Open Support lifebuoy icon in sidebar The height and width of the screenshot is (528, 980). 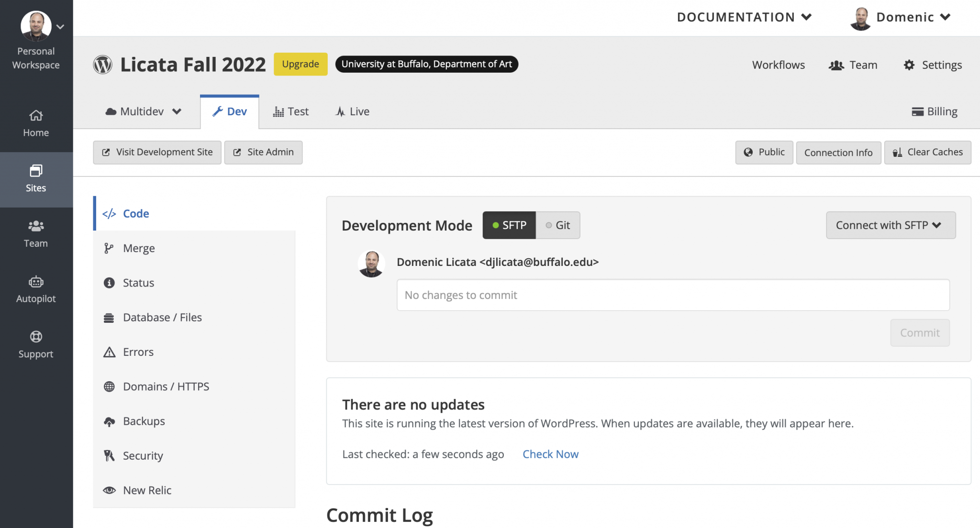click(36, 337)
